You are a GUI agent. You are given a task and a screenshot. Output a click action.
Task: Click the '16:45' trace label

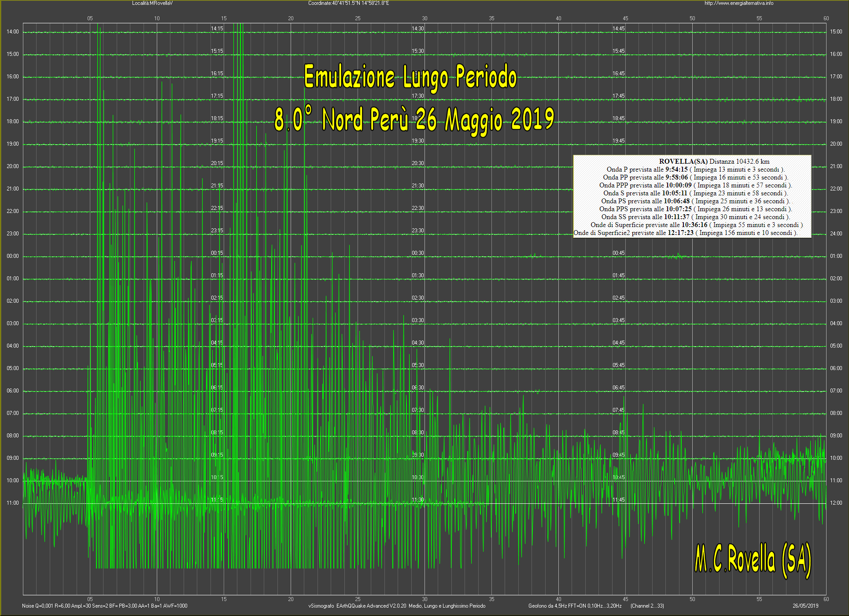(619, 73)
